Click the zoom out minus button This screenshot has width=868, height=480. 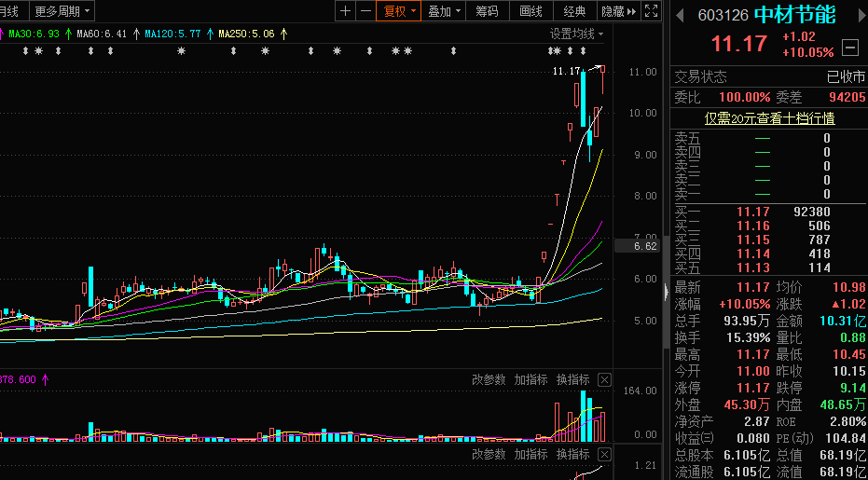coord(366,11)
